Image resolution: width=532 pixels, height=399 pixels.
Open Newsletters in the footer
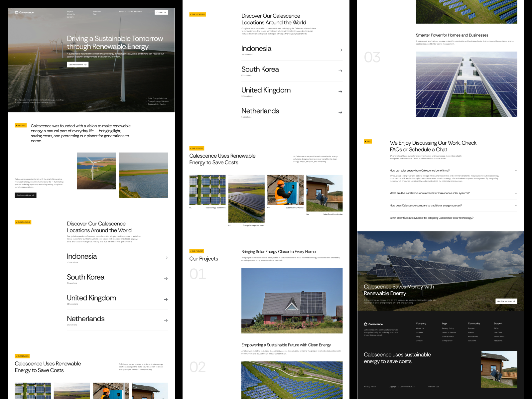(x=473, y=336)
